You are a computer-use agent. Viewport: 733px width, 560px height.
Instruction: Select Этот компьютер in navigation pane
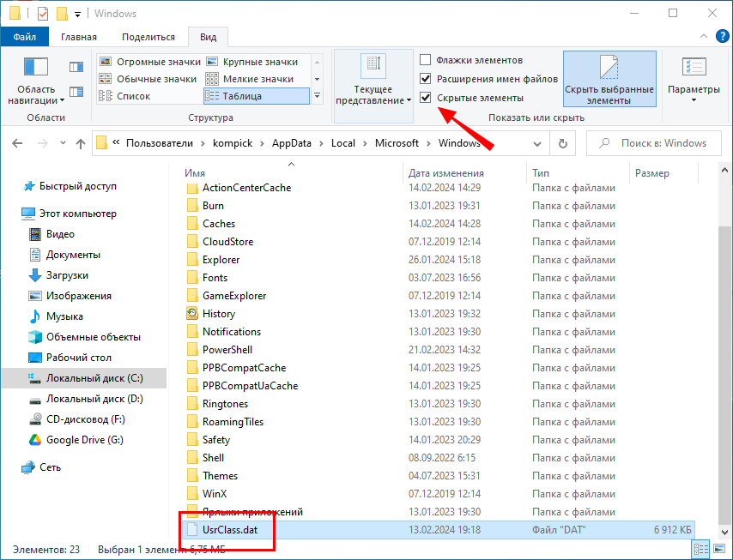coord(70,214)
